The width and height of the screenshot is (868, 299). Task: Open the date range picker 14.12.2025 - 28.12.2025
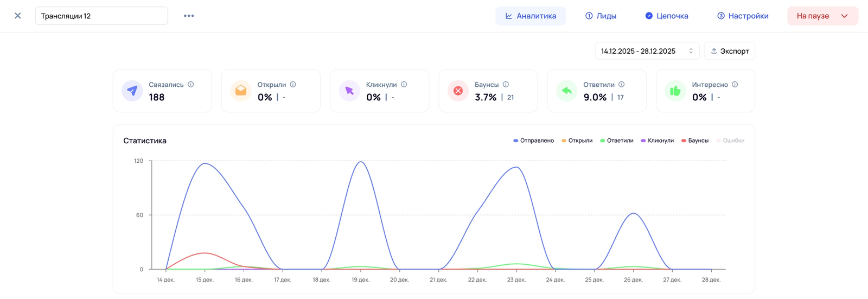coord(647,51)
